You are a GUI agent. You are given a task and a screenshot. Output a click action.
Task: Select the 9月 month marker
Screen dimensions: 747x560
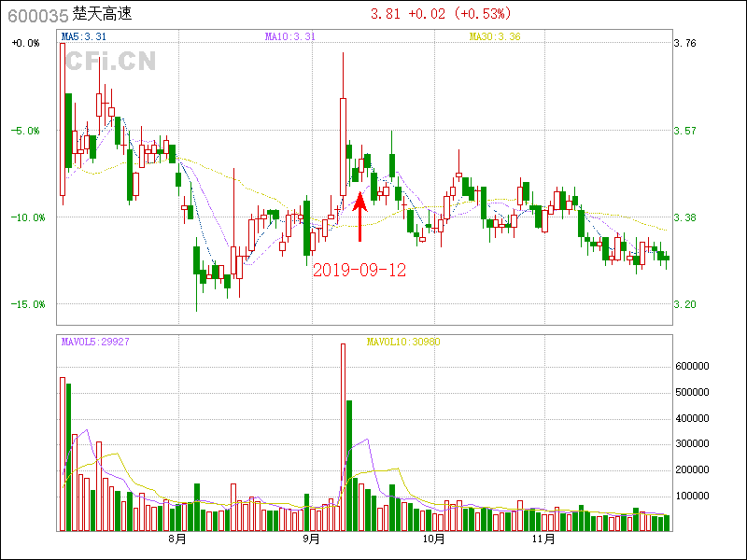pyautogui.click(x=311, y=539)
